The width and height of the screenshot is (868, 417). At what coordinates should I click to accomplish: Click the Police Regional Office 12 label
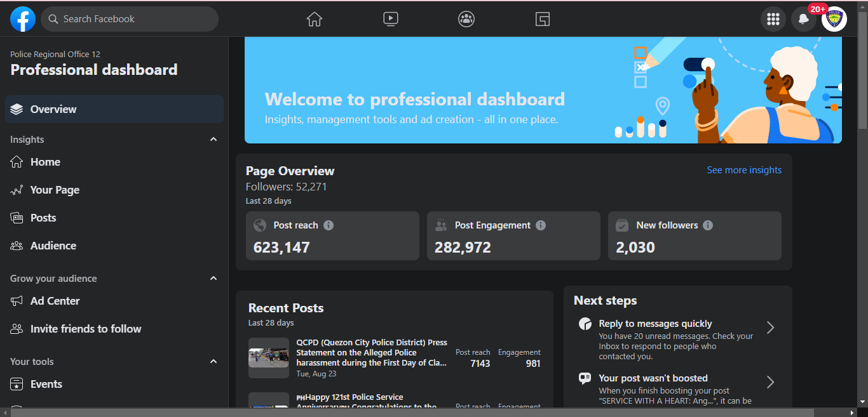(x=55, y=55)
